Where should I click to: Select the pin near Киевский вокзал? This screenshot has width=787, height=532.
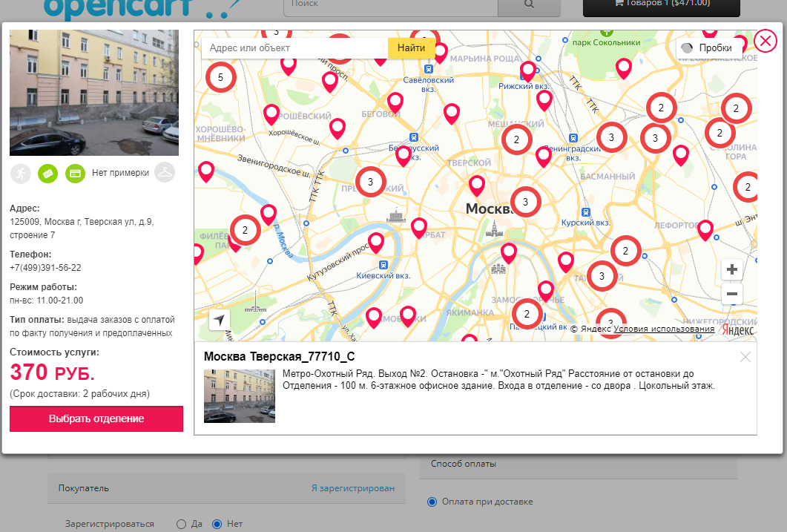point(376,242)
